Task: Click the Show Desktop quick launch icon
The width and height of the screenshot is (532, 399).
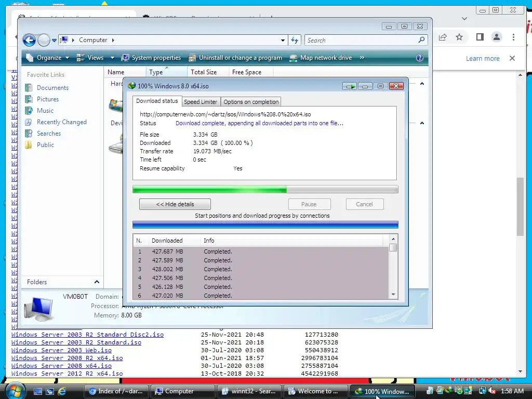Action: click(x=37, y=391)
